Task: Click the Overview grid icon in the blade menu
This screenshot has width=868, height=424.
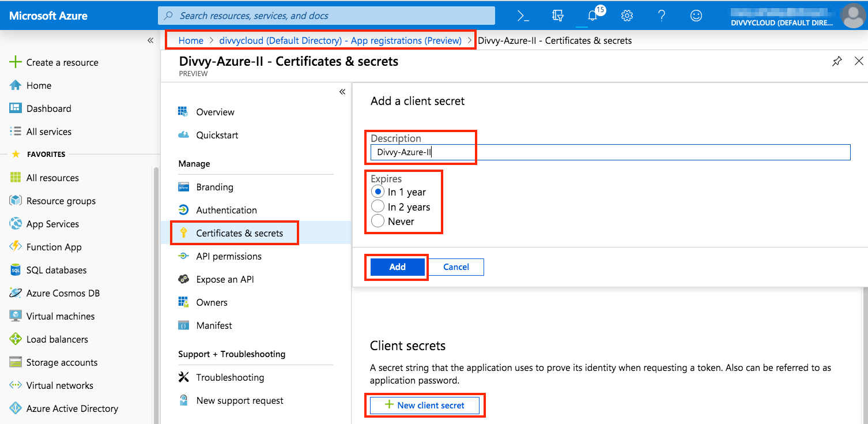Action: [183, 112]
